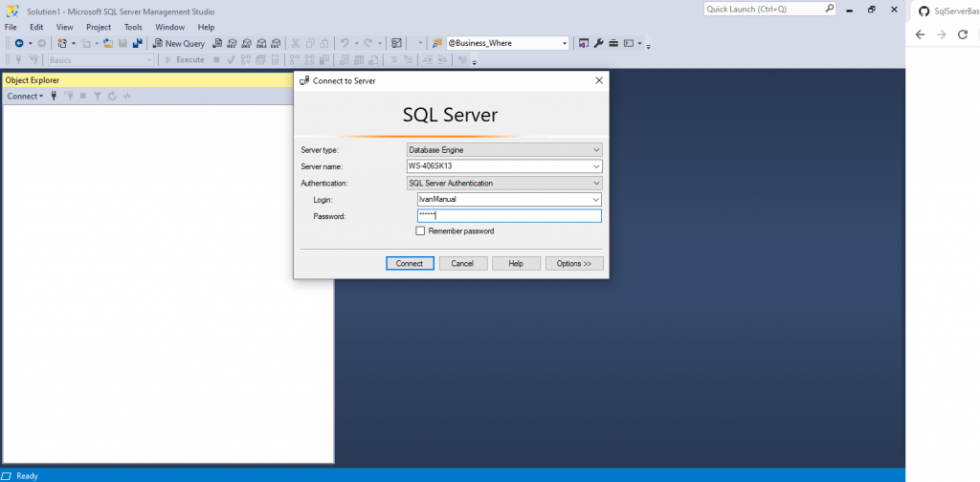Click the Stop icon in Object Explorer
This screenshot has height=482, width=980.
point(83,97)
